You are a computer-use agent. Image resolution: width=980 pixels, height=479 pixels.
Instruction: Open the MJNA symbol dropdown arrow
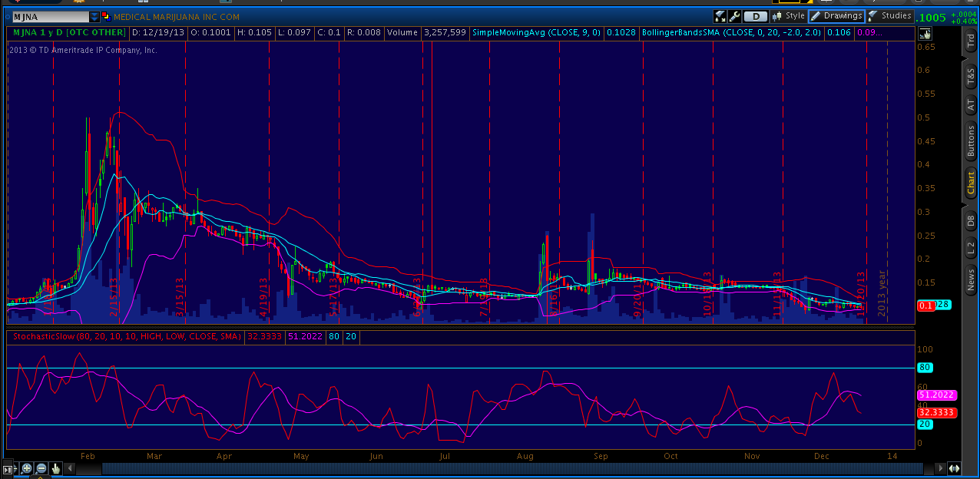[94, 16]
